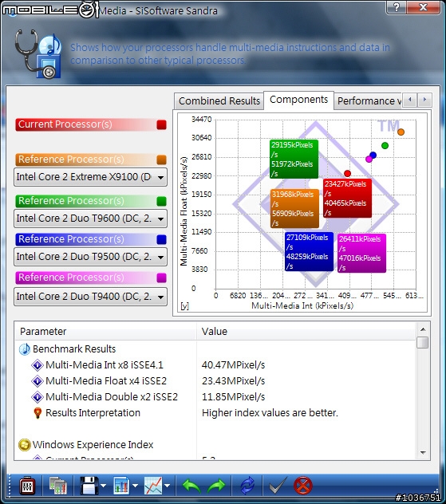Click the green back arrow icon
446x504 pixels.
(191, 486)
